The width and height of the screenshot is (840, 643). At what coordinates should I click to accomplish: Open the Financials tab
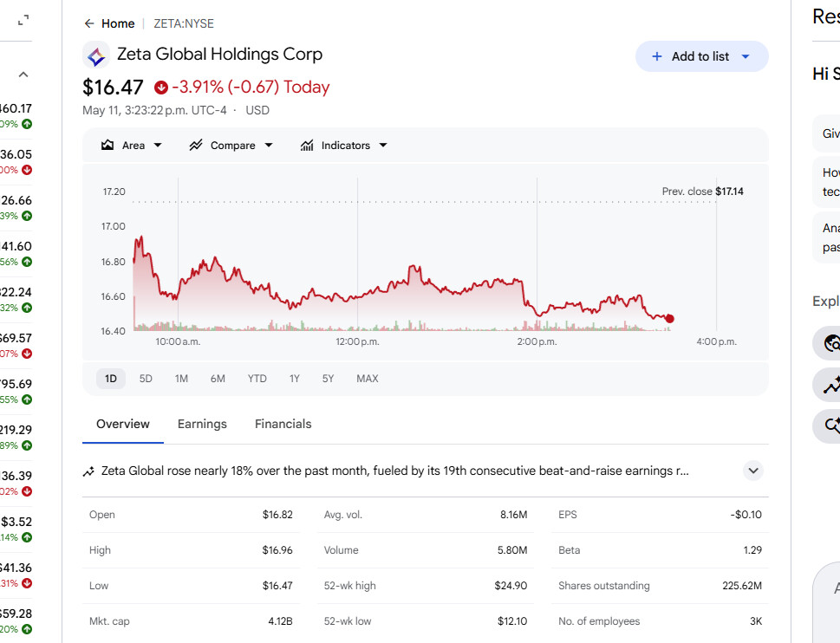(x=283, y=424)
